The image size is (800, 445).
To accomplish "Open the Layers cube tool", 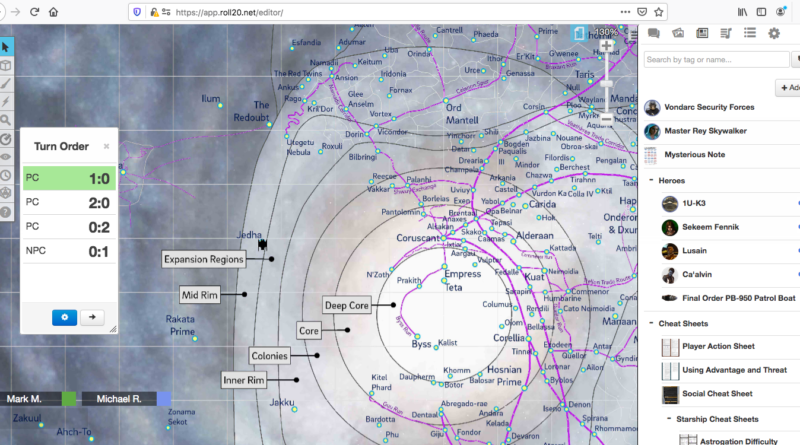I will tap(6, 65).
